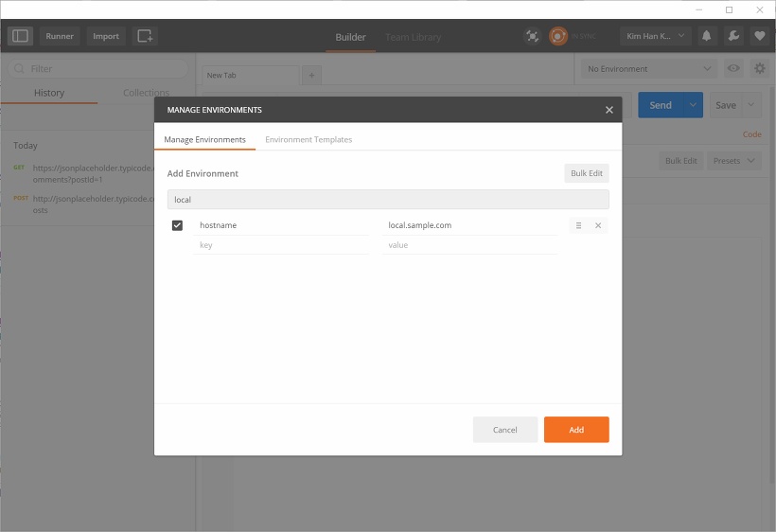Open the wrench settings icon
This screenshot has height=532, width=776.
coord(733,36)
